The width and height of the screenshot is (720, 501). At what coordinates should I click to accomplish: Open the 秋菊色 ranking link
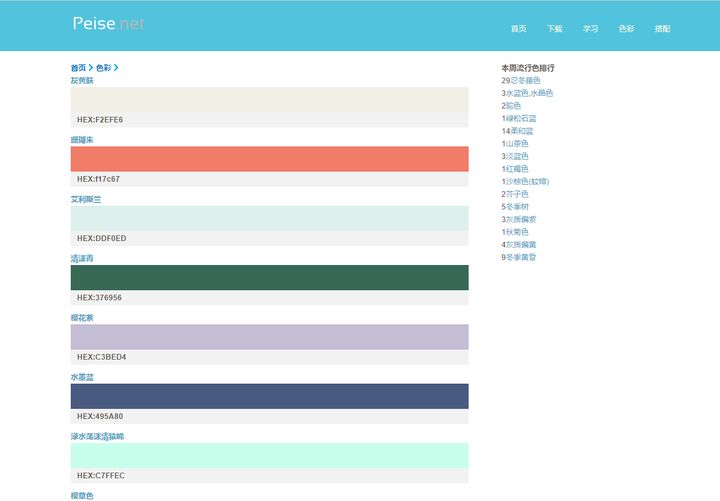click(x=517, y=232)
